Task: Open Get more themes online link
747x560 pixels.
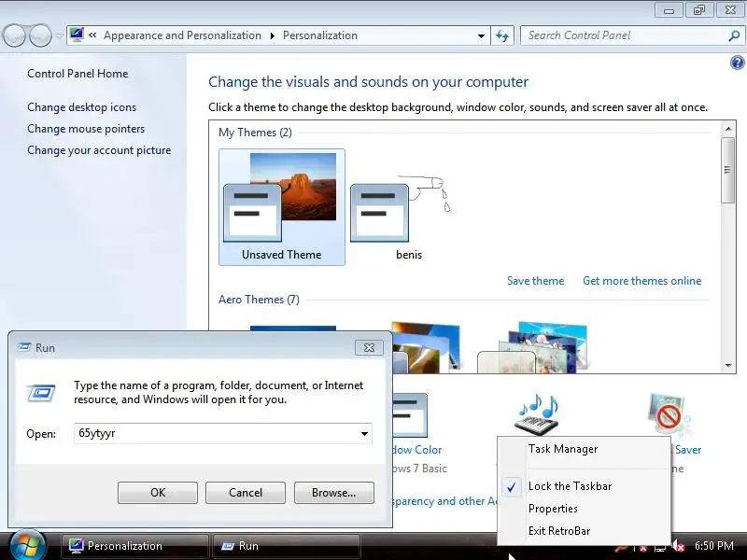Action: 641,281
